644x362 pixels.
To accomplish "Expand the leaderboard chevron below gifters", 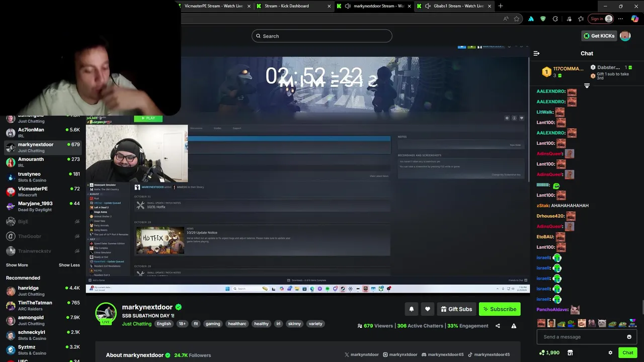I will (587, 85).
